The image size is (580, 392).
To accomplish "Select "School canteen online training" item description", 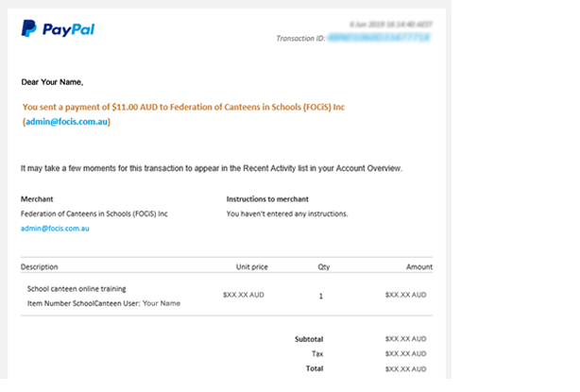I will click(x=76, y=288).
